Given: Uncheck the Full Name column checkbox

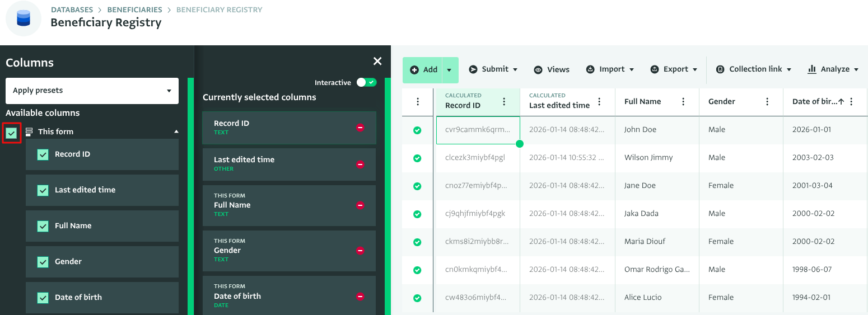Looking at the screenshot, I should (43, 226).
